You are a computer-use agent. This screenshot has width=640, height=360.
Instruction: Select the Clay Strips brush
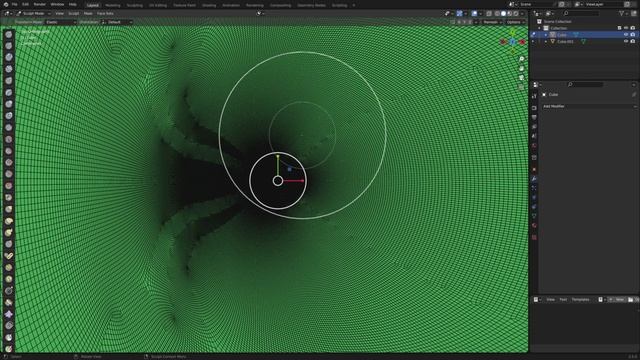click(9, 69)
